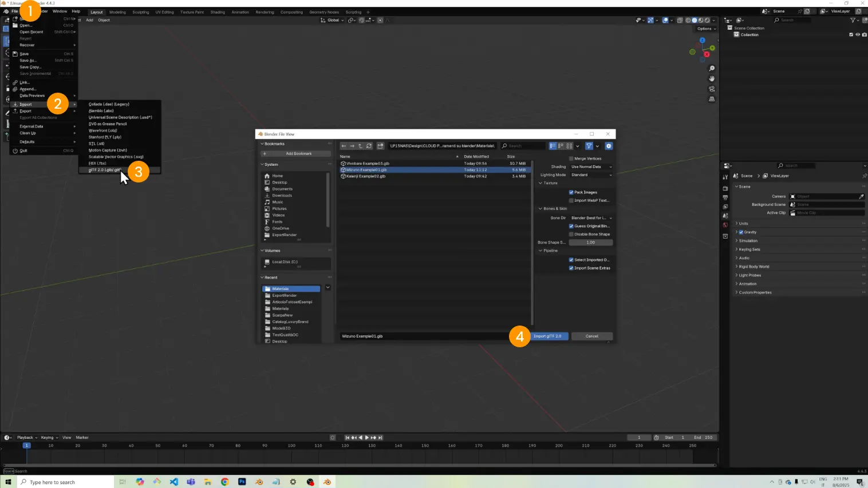The height and width of the screenshot is (488, 868).
Task: Select glTF 2.0 in Import submenu
Action: pos(105,170)
